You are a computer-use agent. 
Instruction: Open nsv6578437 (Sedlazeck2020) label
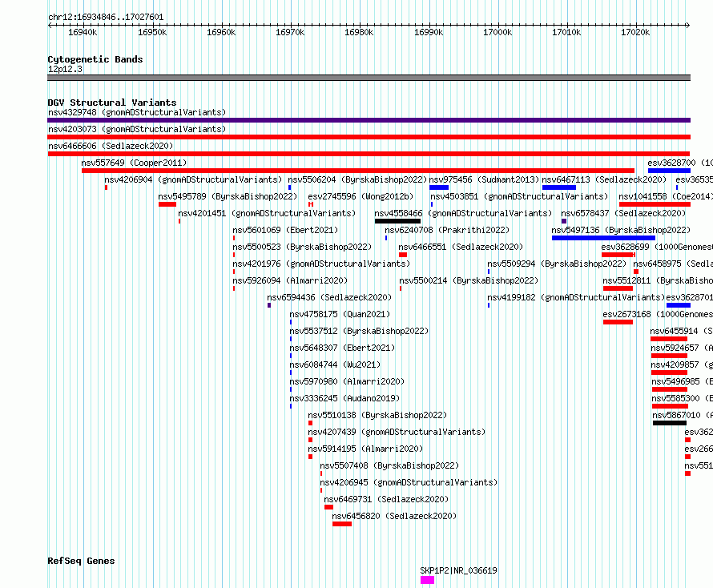(x=623, y=213)
